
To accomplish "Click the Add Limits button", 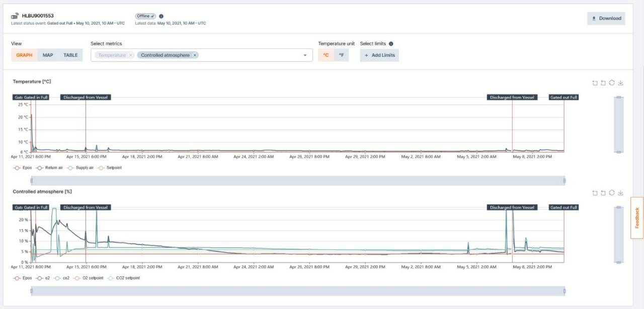I will click(379, 55).
